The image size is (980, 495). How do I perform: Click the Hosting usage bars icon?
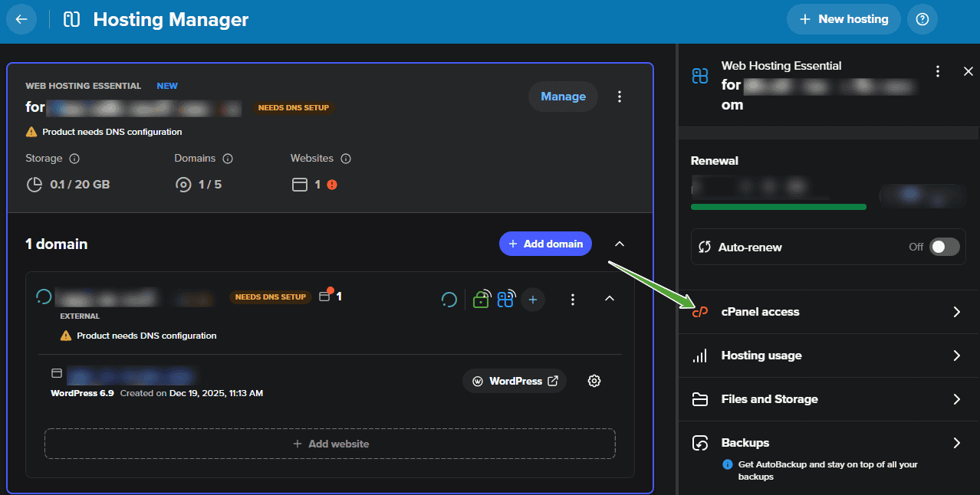(x=699, y=356)
